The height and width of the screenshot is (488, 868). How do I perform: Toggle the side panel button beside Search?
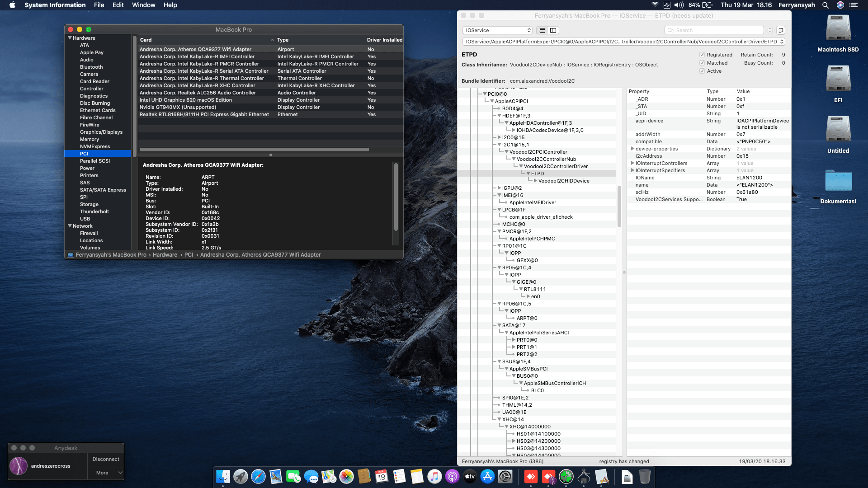pyautogui.click(x=781, y=30)
